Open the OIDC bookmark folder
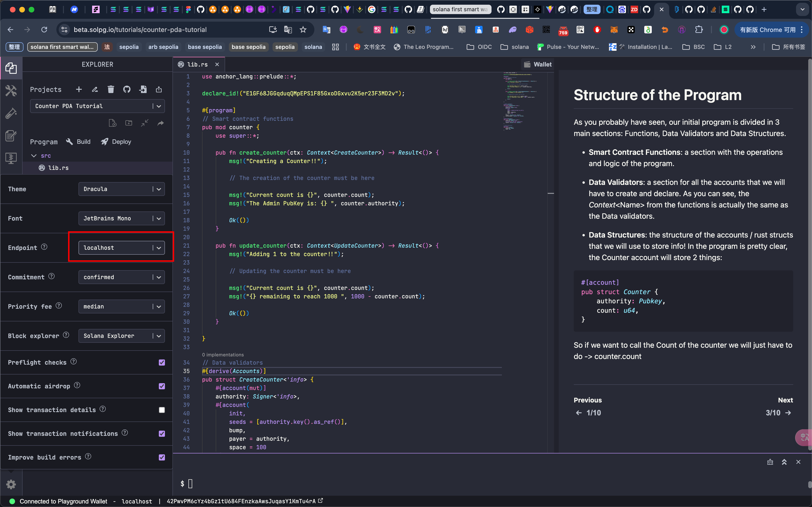 click(x=479, y=47)
